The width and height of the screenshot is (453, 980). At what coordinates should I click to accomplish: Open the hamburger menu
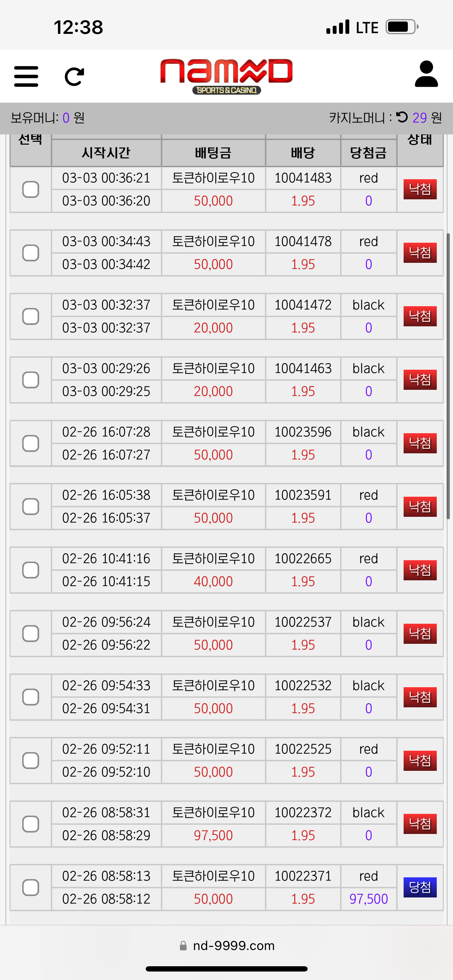pos(26,76)
